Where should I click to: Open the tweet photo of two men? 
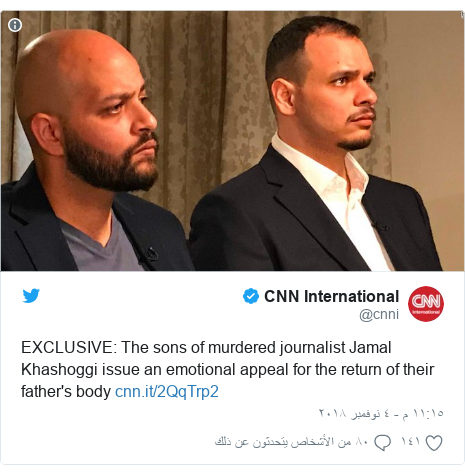[232, 141]
